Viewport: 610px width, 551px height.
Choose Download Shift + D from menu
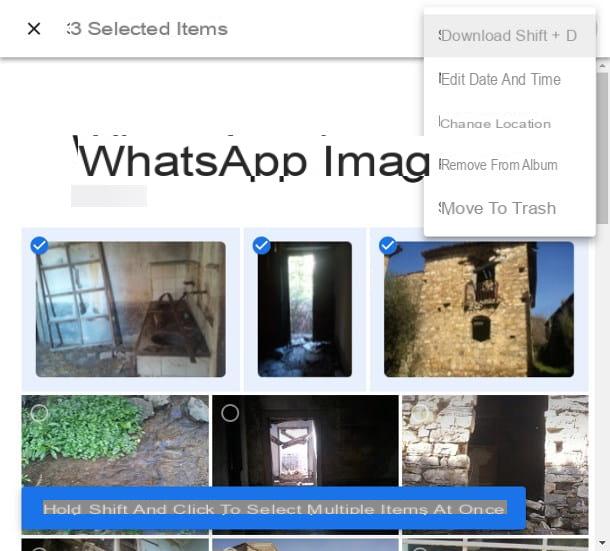(509, 36)
